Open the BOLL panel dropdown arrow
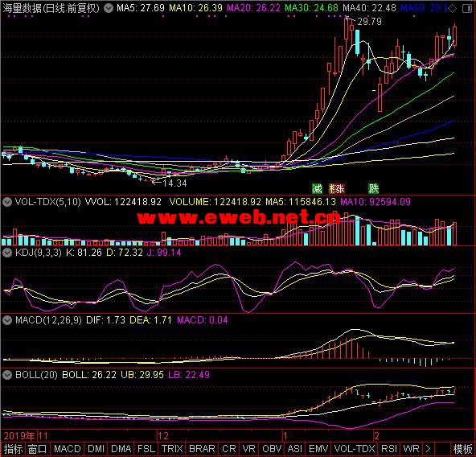This screenshot has height=457, width=476. (x=7, y=375)
